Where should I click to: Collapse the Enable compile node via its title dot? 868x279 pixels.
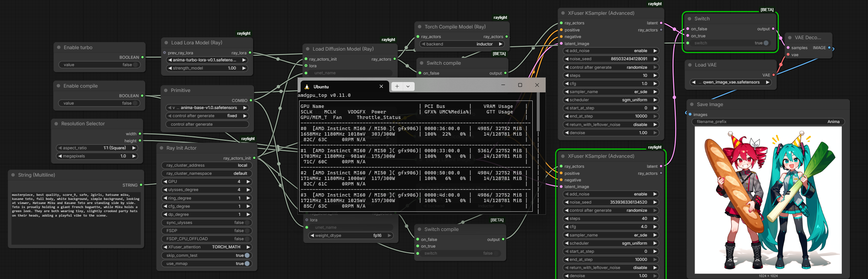tap(58, 86)
